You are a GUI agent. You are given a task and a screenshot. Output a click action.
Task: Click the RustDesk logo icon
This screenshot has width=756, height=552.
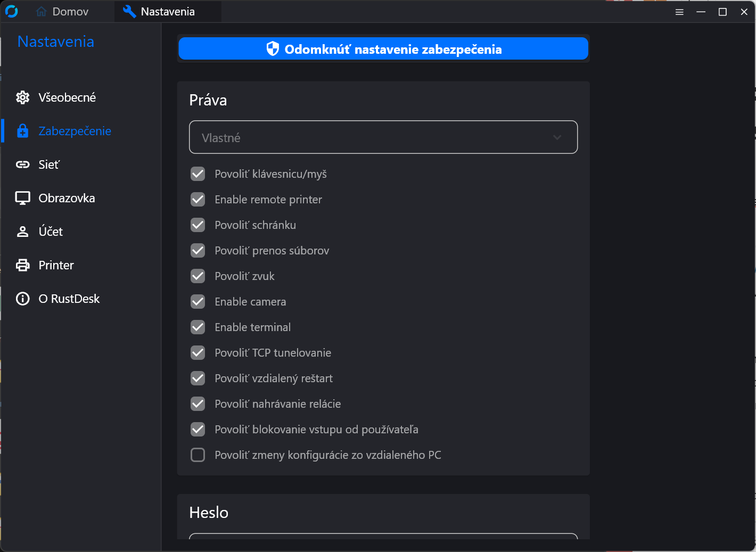pos(11,11)
